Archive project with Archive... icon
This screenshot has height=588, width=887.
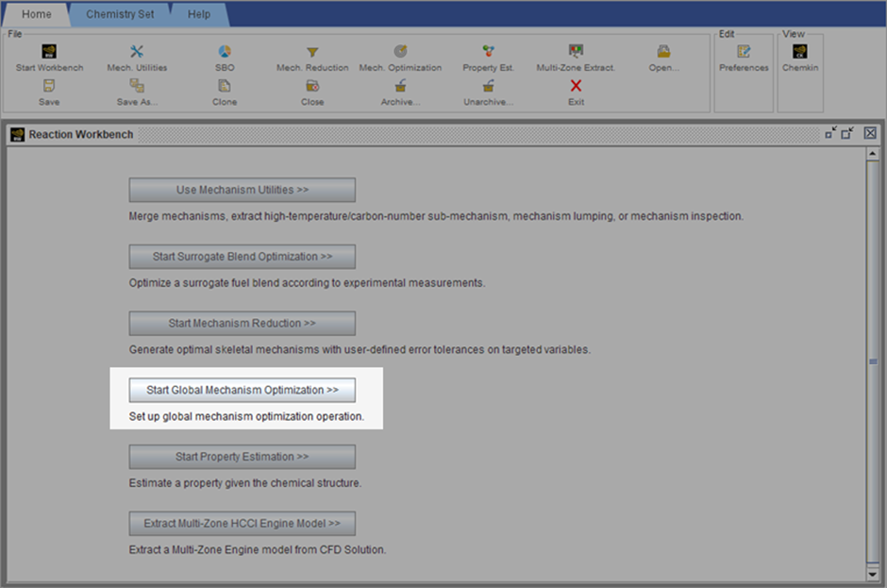[400, 86]
